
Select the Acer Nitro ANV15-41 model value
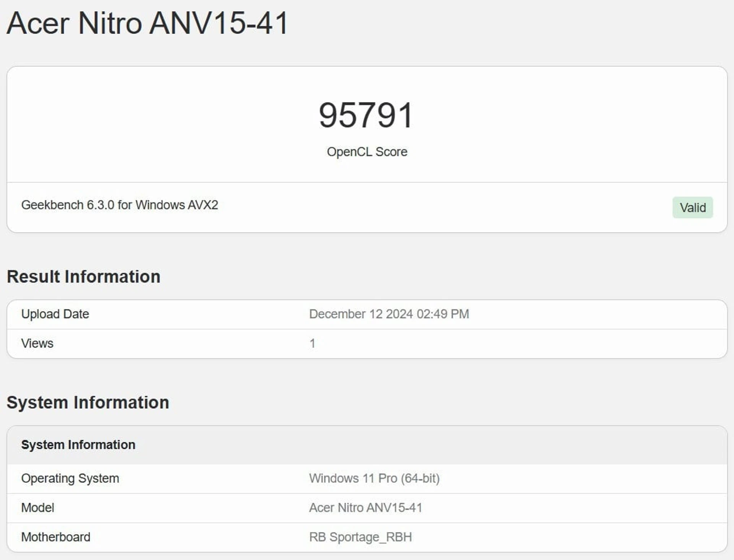[366, 508]
